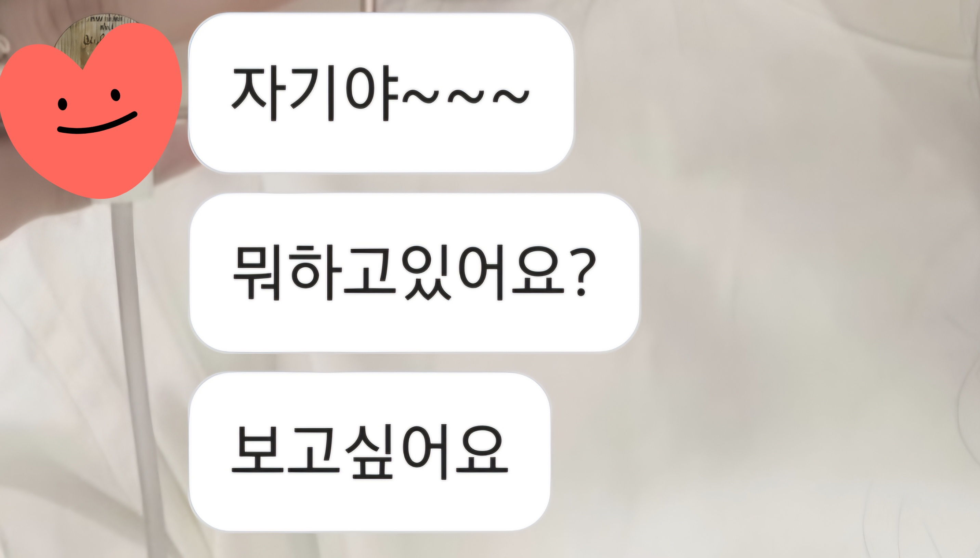Click 뭐하고 text in second bubble
This screenshot has width=980, height=558.
[x=315, y=273]
